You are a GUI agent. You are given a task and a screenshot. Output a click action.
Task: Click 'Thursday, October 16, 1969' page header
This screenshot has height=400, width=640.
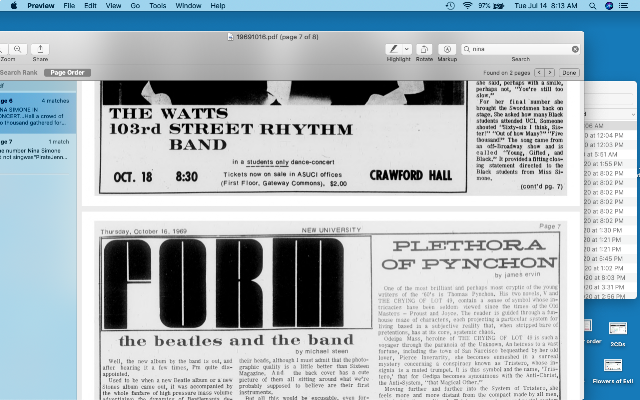[144, 231]
